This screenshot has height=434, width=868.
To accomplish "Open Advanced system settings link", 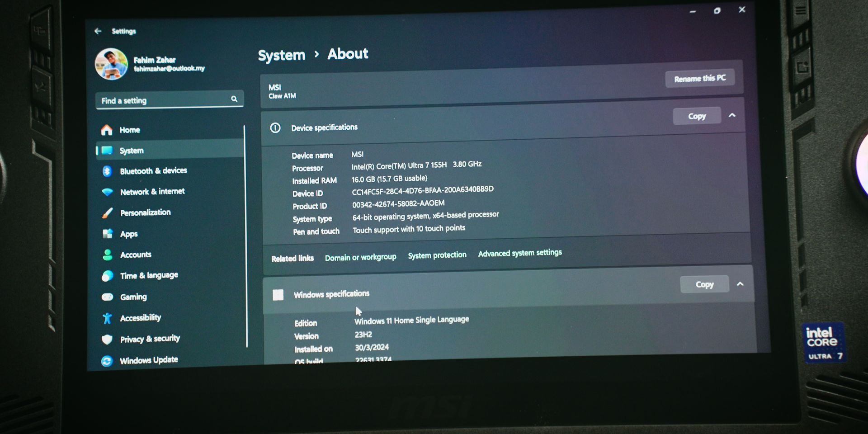I will point(520,253).
